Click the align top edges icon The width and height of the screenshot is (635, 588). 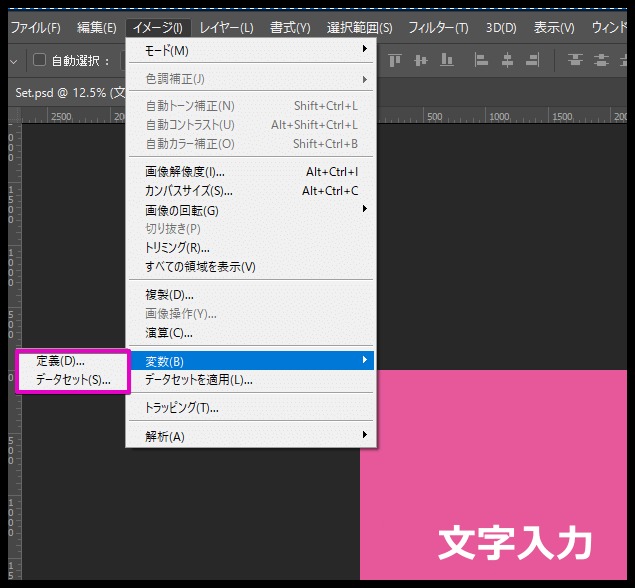click(394, 61)
